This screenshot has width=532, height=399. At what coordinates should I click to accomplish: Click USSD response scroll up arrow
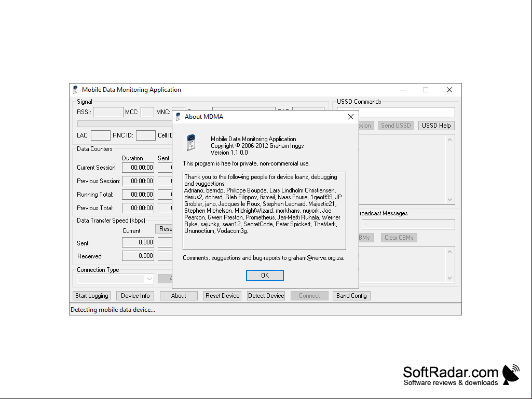(449, 140)
